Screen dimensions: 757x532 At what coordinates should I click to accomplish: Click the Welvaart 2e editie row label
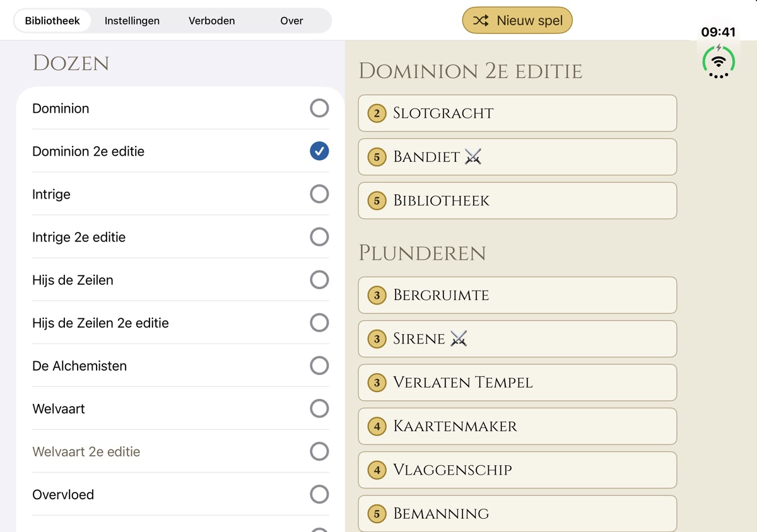click(86, 451)
